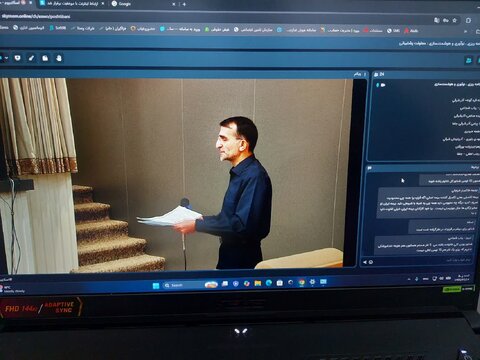Open a new browser tab with the plus button
The width and height of the screenshot is (480, 360).
click(x=184, y=4)
